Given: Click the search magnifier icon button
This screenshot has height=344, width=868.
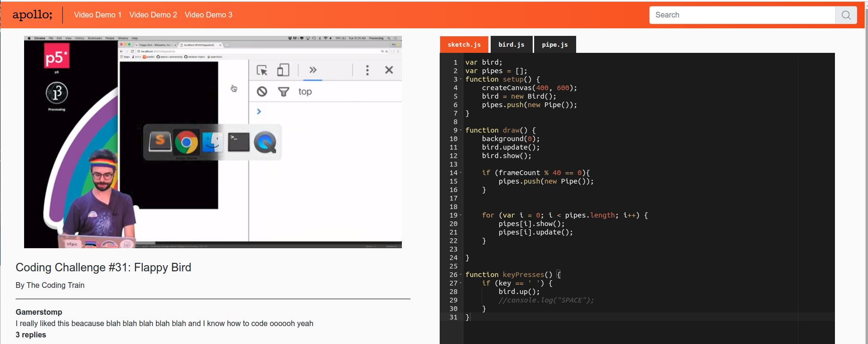Looking at the screenshot, I should (x=846, y=15).
